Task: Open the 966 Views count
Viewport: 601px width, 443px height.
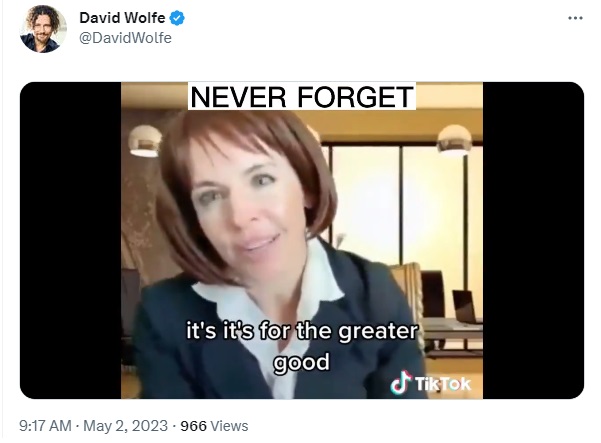Action: click(x=214, y=426)
